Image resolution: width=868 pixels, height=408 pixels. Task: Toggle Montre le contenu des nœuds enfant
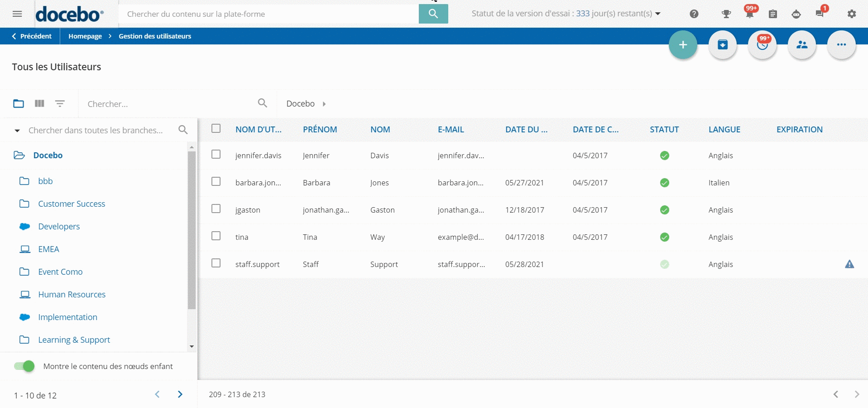click(24, 366)
